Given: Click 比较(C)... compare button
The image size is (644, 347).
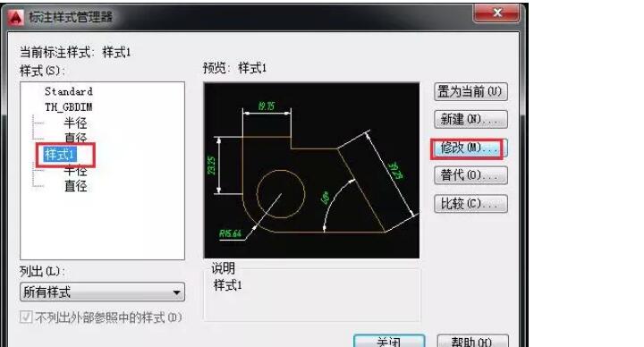Looking at the screenshot, I should pyautogui.click(x=470, y=204).
